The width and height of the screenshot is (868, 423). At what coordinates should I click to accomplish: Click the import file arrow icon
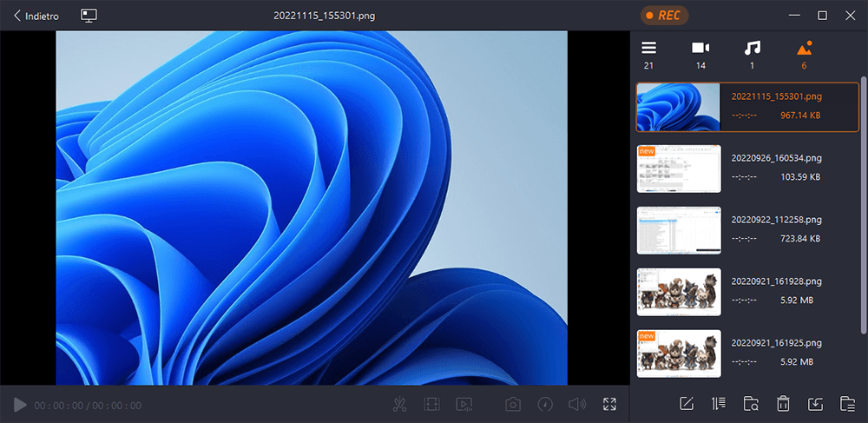815,404
